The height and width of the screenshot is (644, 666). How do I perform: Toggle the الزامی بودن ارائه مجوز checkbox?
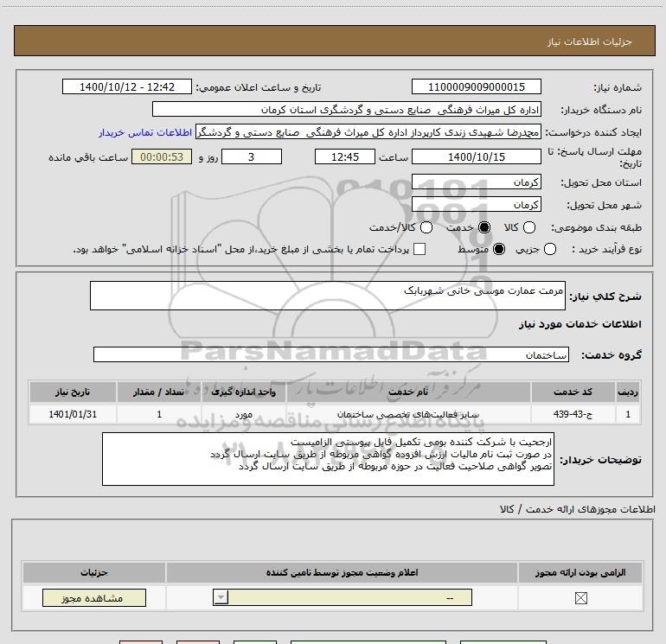(x=580, y=598)
